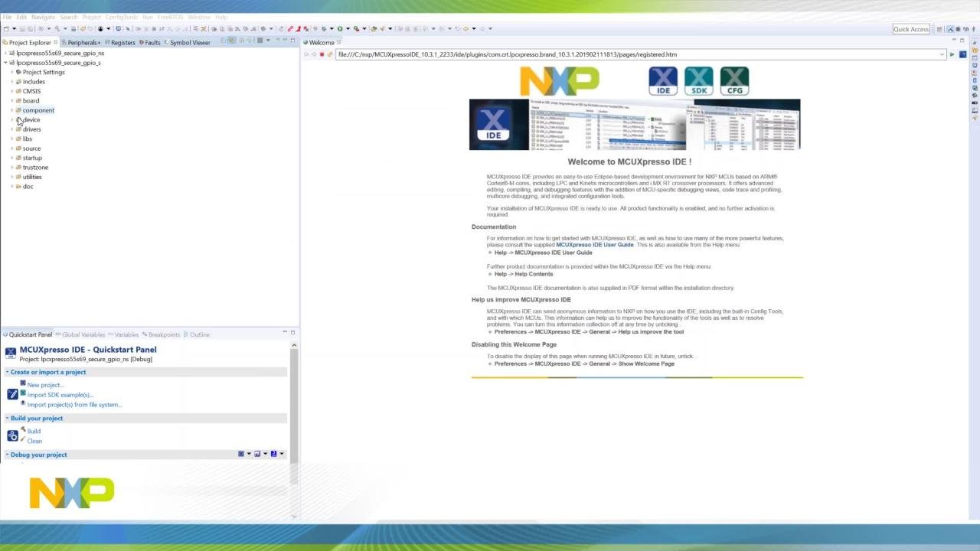Select the component folder
The image size is (980, 551).
pos(38,110)
